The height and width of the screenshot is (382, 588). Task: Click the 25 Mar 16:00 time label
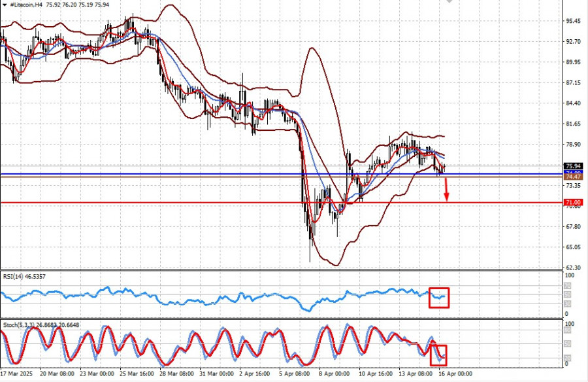(x=137, y=374)
